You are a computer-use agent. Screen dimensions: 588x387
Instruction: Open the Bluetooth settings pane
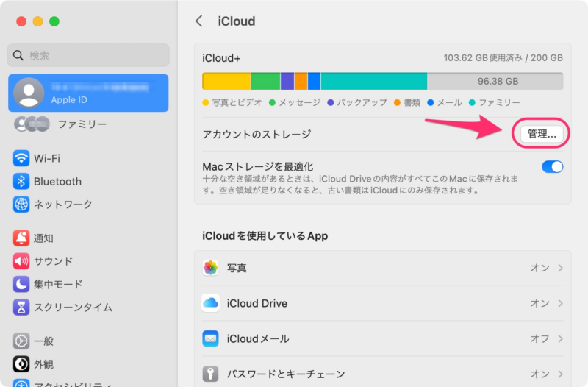tap(88, 181)
